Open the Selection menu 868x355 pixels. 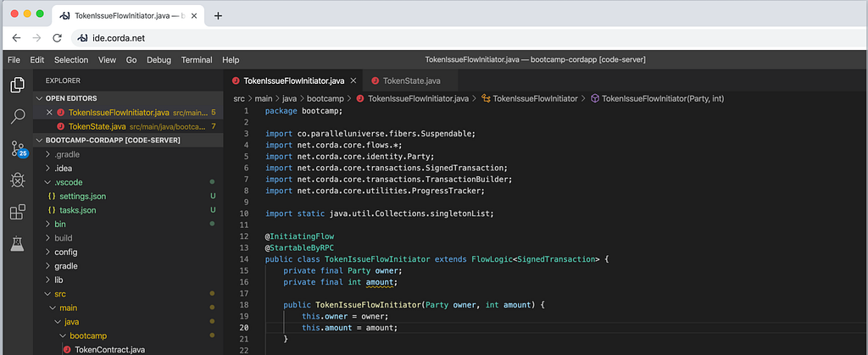coord(71,60)
